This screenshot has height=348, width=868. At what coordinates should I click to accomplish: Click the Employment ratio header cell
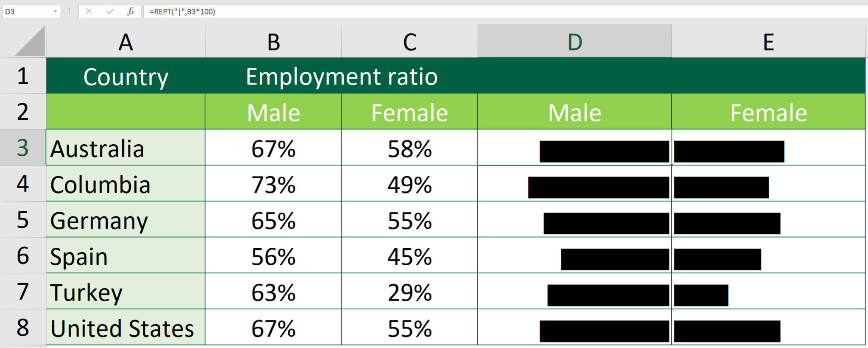[x=341, y=76]
